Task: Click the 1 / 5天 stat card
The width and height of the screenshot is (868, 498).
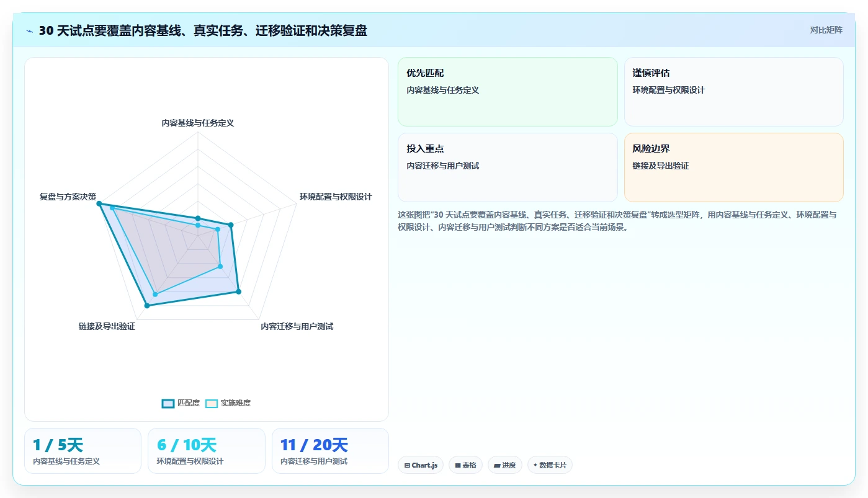Action: [x=83, y=451]
